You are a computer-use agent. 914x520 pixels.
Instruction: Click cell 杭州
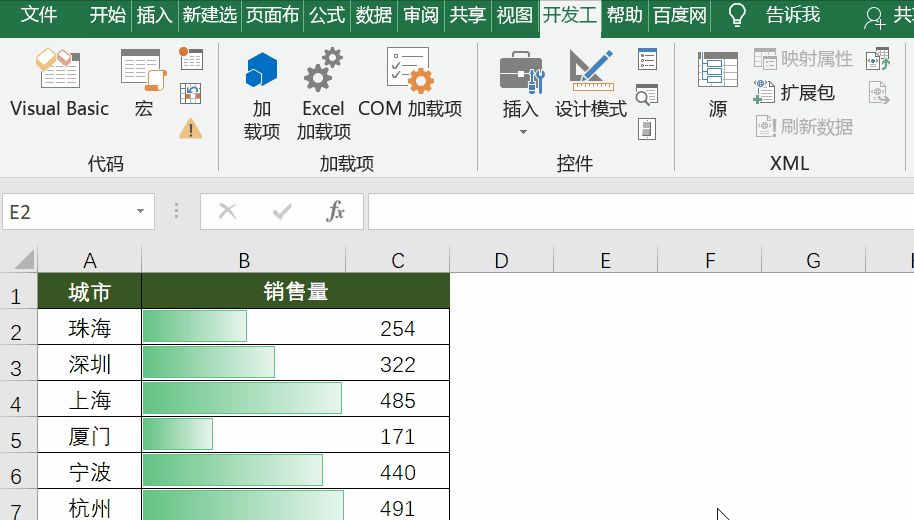[90, 506]
